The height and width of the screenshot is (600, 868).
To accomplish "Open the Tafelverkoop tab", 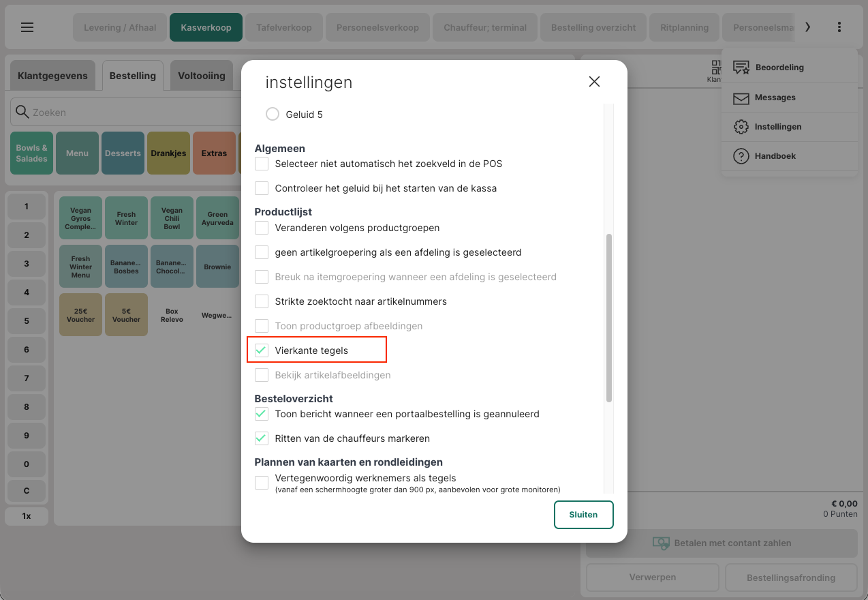I will tap(284, 27).
